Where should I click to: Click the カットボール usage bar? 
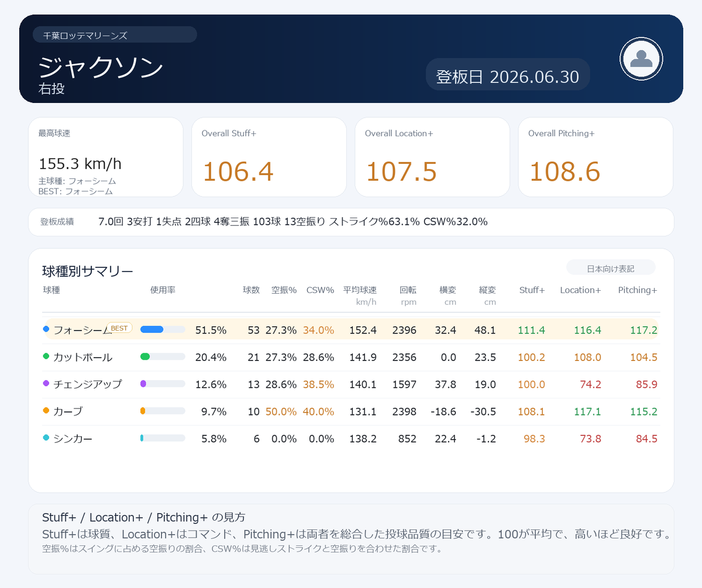163,356
